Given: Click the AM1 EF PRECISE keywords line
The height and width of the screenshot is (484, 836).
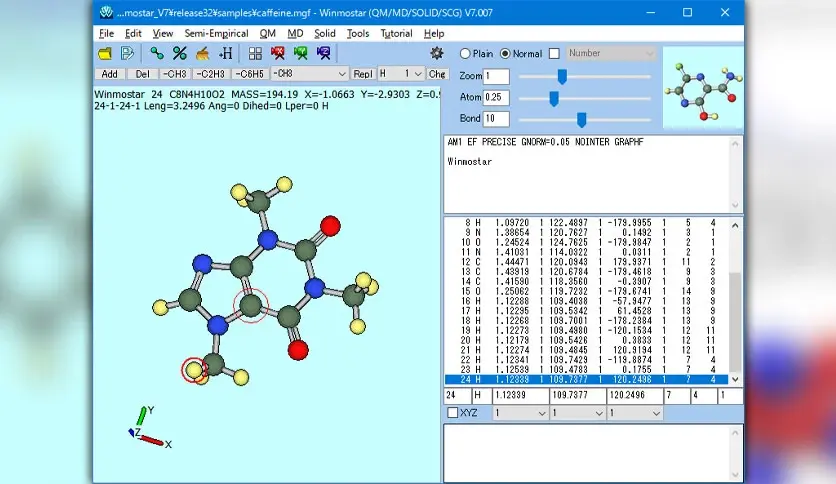Looking at the screenshot, I should click(x=545, y=142).
